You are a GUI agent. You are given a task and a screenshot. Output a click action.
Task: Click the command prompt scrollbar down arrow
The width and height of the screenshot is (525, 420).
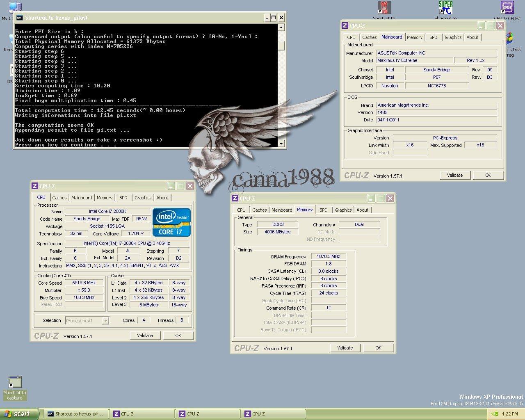[281, 144]
